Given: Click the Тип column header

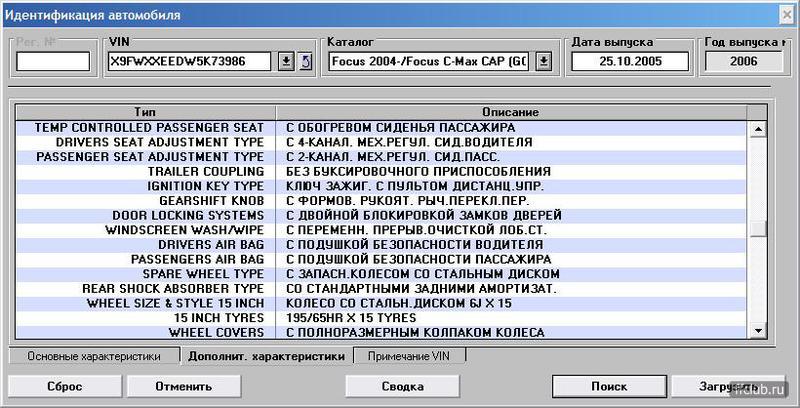Looking at the screenshot, I should point(145,112).
